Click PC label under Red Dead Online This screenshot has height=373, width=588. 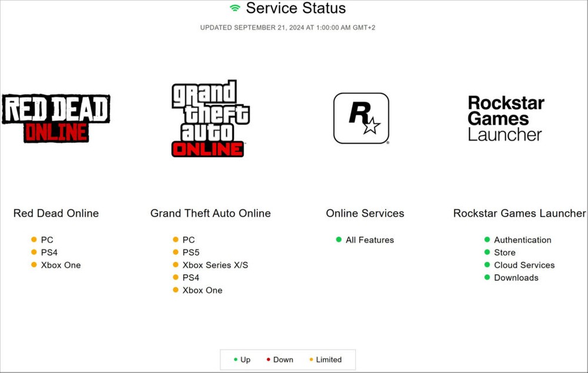click(x=47, y=240)
